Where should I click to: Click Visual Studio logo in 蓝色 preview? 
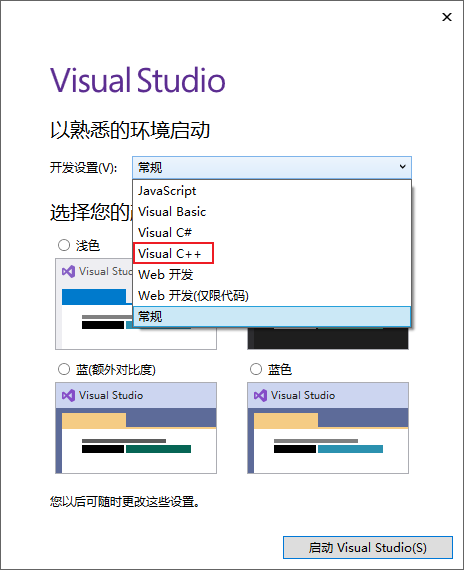[260, 395]
